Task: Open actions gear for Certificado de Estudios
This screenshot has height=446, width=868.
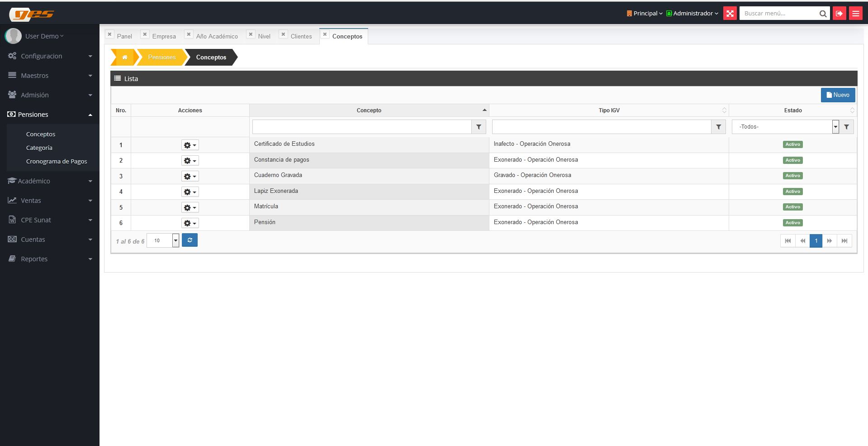Action: coord(190,145)
